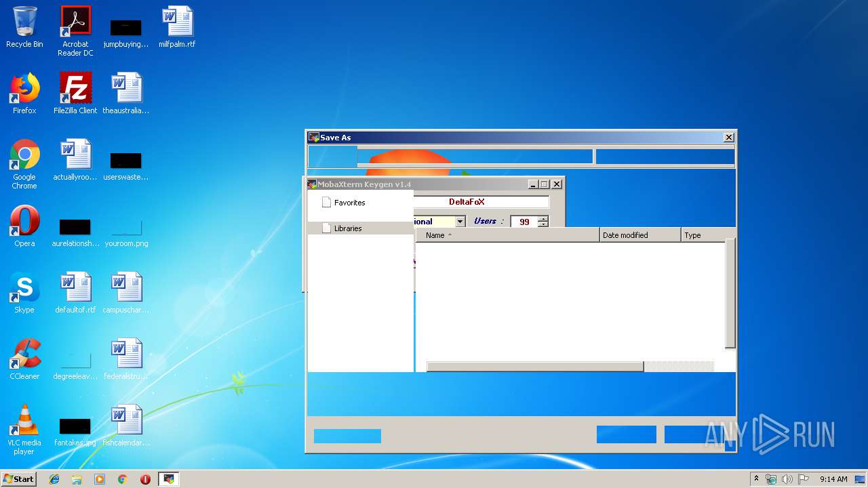The width and height of the screenshot is (868, 488).
Task: Launch Opera from the desktop
Action: coord(24,227)
